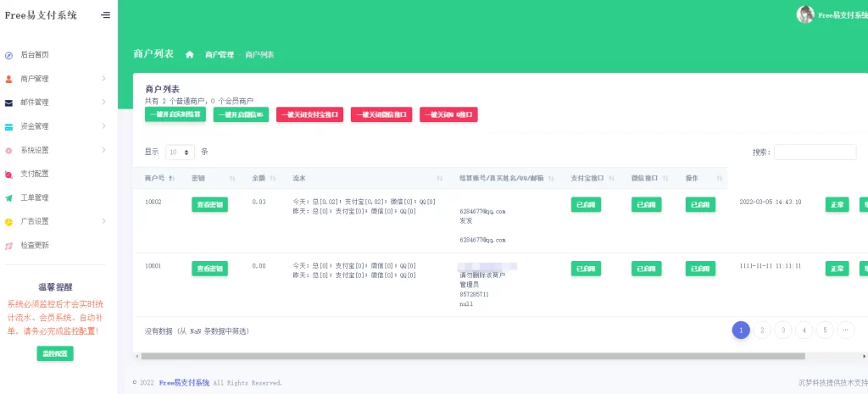Click the pagination ellipsis button

tap(846, 330)
